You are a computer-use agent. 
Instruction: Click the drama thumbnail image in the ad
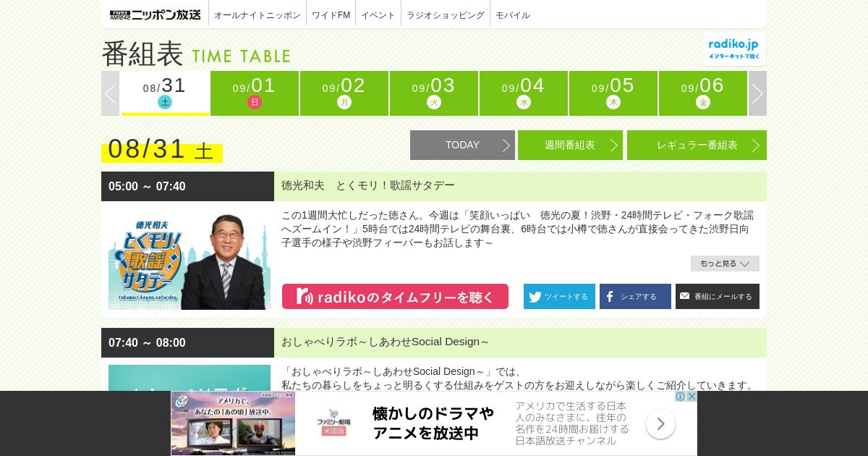coord(233,423)
